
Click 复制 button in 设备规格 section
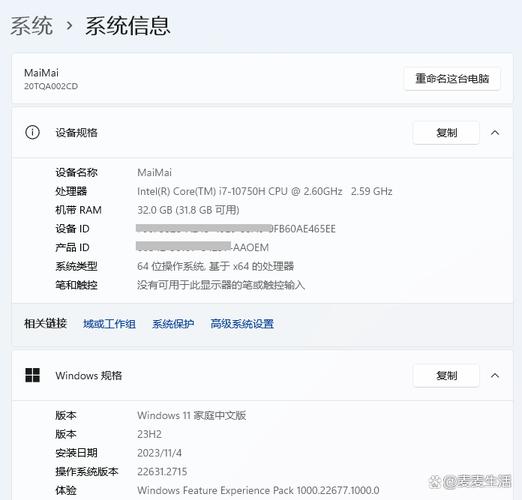[446, 133]
